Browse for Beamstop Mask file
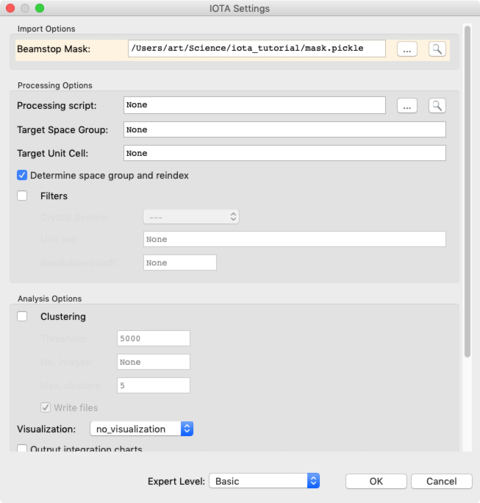480x503 pixels. (407, 49)
